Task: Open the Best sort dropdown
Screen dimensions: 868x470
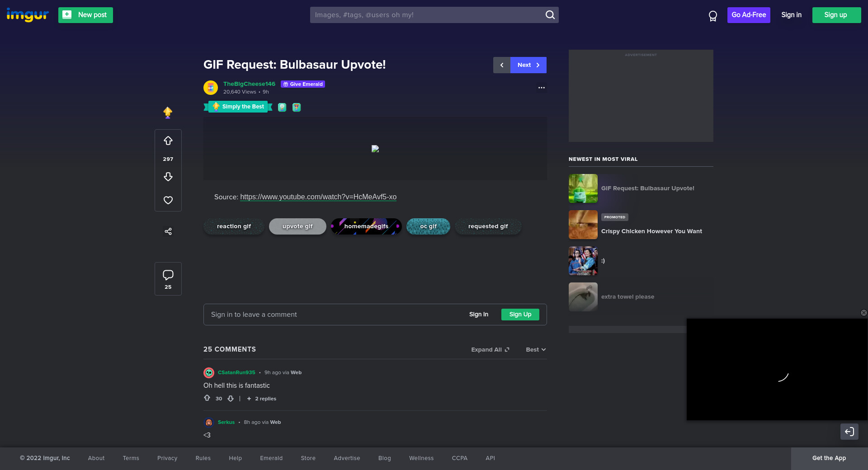Action: [x=536, y=350]
